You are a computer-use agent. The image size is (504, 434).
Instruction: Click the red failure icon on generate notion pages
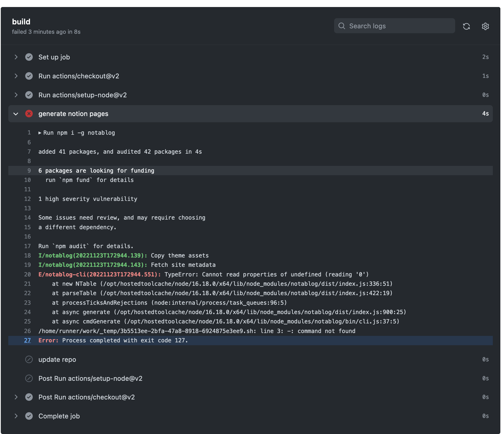tap(29, 113)
